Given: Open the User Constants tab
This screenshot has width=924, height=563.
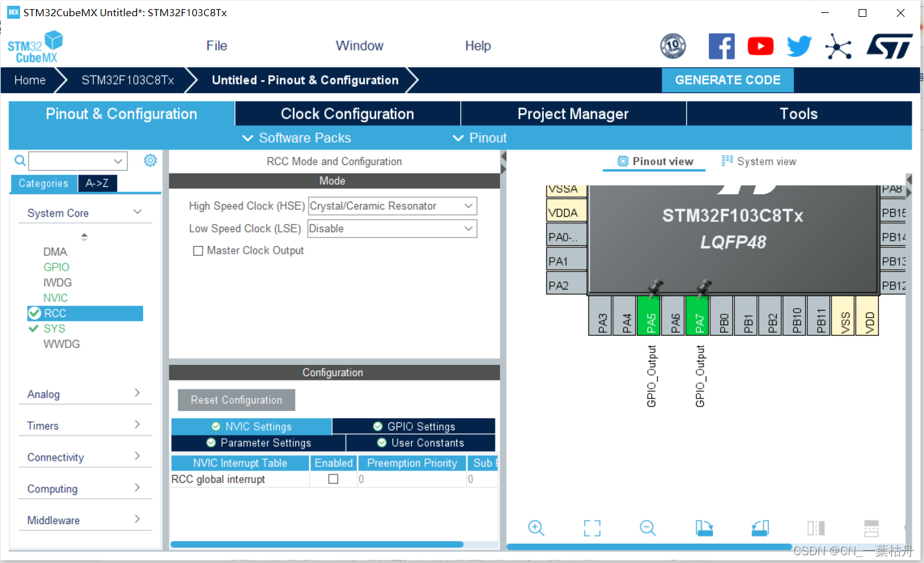Looking at the screenshot, I should [x=421, y=443].
